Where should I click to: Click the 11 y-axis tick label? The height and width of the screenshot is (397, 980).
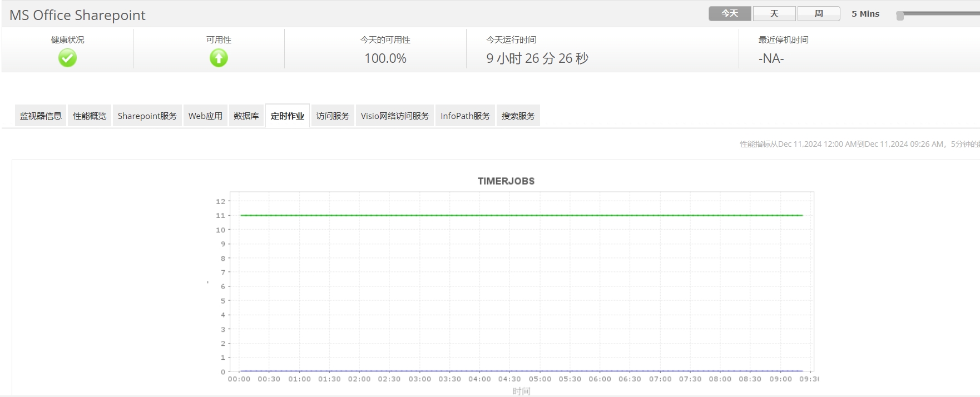click(x=221, y=215)
